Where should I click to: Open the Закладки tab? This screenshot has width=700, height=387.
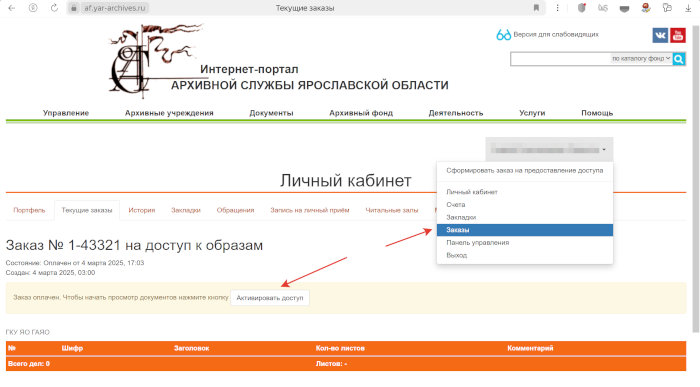coord(186,210)
